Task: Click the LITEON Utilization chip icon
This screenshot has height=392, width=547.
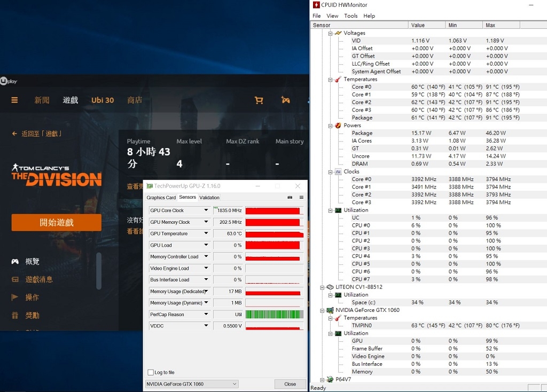Action: click(x=338, y=295)
